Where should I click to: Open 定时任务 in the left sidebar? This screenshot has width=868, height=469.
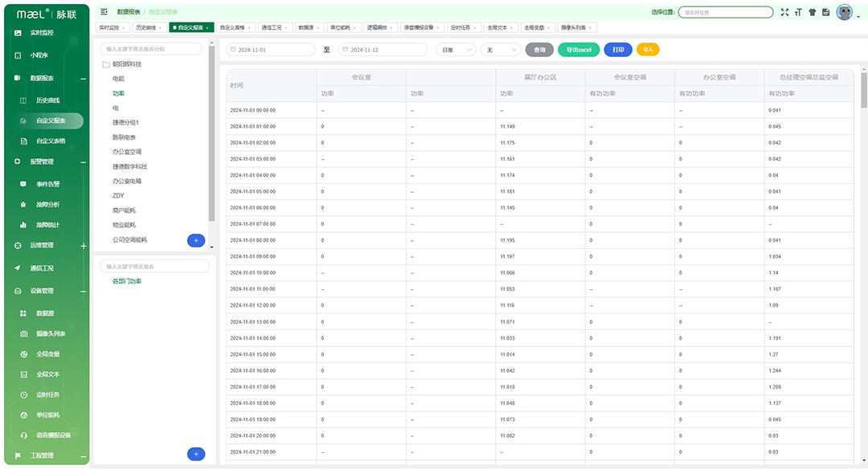tap(48, 394)
